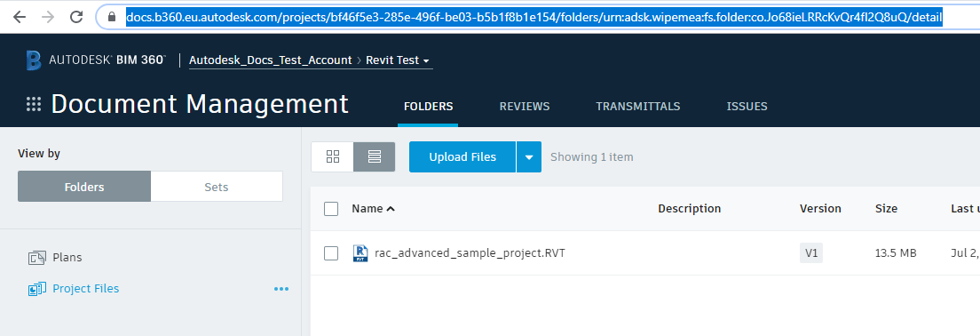Open the module switcher grid icon
Image resolution: width=980 pixels, height=336 pixels.
(34, 105)
